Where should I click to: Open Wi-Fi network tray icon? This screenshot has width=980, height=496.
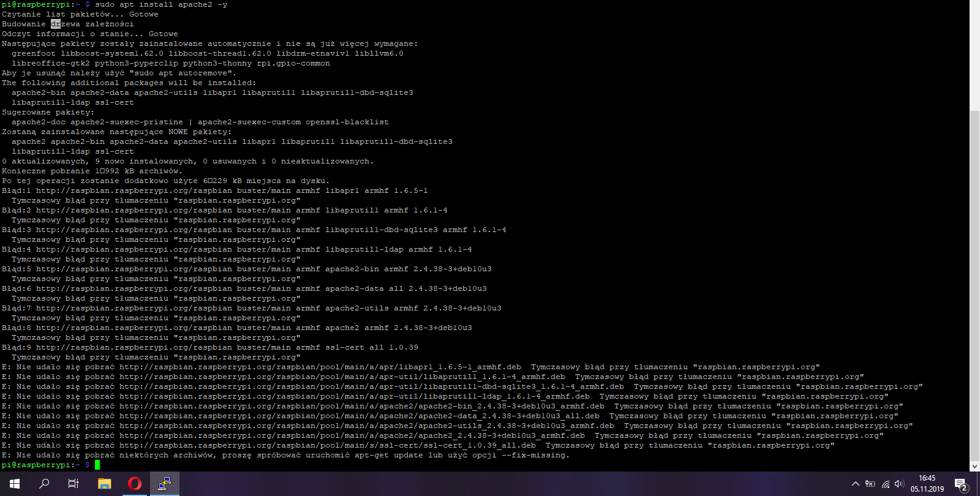885,484
